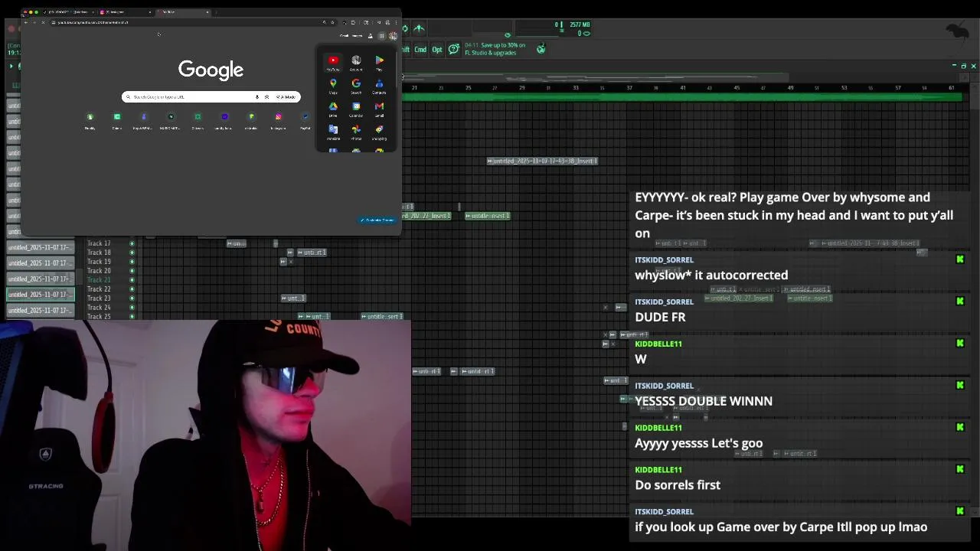Open the FL Studio upgrades promo message

point(495,49)
